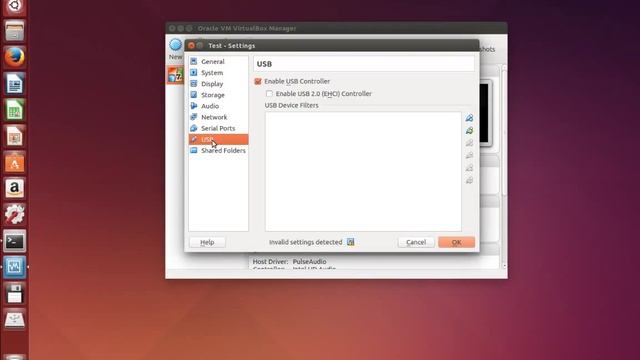Open Ubuntu Dash home button
Image resolution: width=640 pixels, height=360 pixels.
[x=15, y=6]
